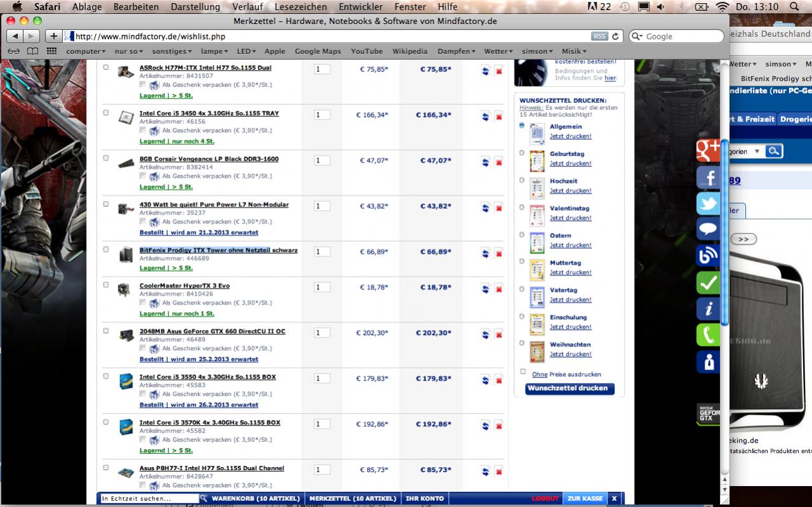Open 'WARENKORB (10 ARTIKEL)' in bottom bar
Image resolution: width=812 pixels, height=507 pixels.
(x=256, y=499)
